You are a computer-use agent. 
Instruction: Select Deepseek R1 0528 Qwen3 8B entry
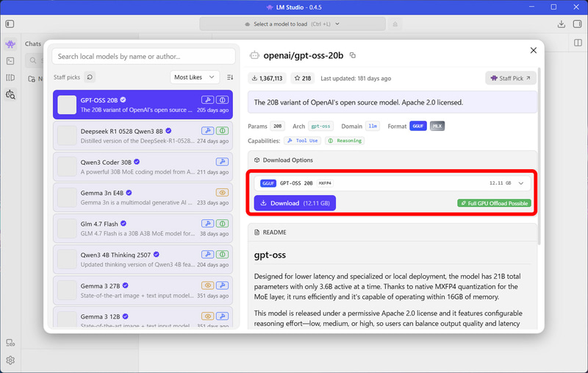143,136
